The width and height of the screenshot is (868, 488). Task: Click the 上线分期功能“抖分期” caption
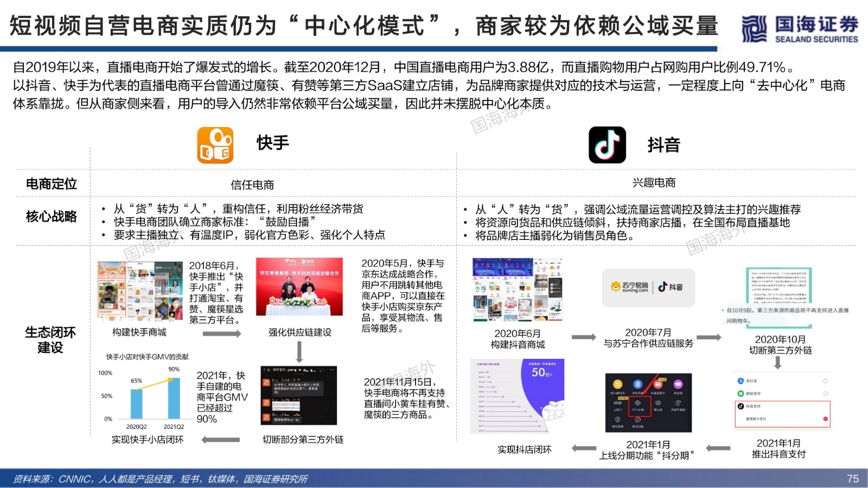(648, 455)
